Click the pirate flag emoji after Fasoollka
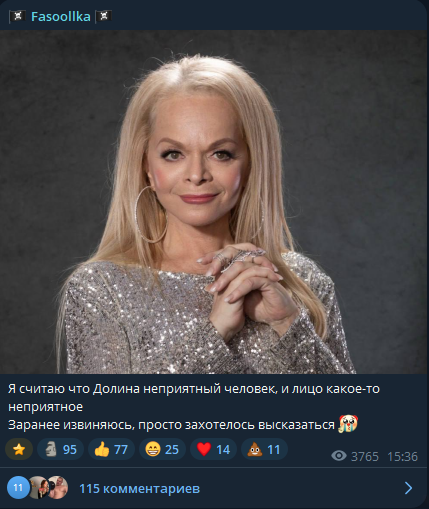Screen dimensions: 429x509 (x=104, y=16)
